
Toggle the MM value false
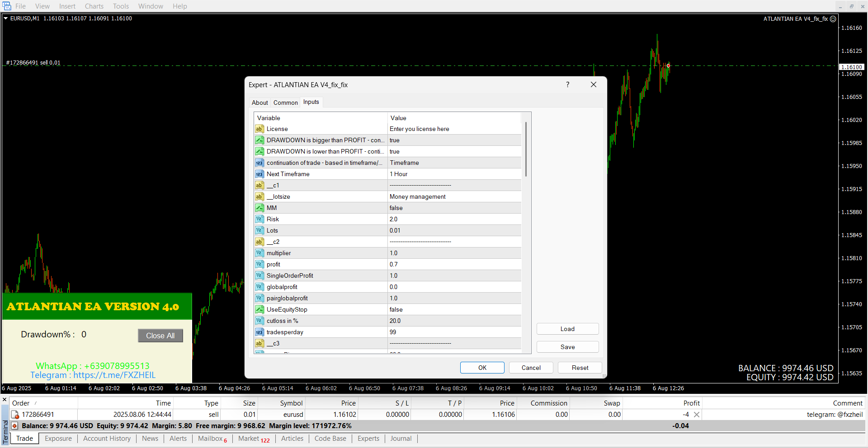[x=454, y=208]
